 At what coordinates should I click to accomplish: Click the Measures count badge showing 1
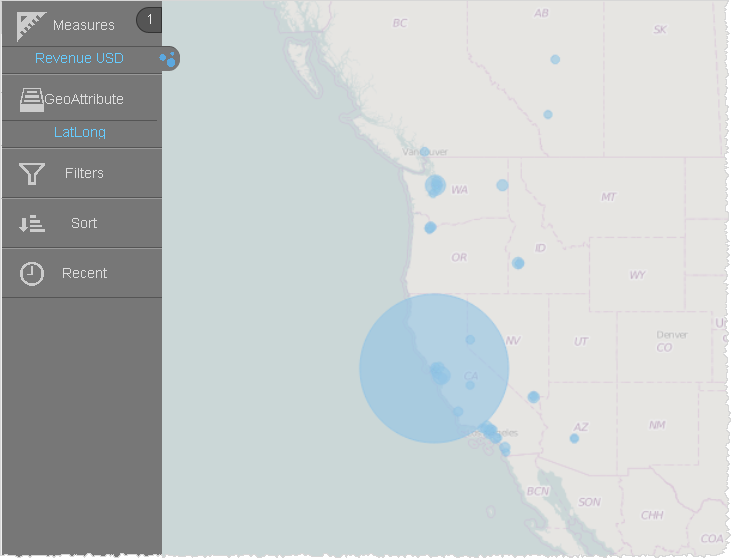[x=149, y=20]
